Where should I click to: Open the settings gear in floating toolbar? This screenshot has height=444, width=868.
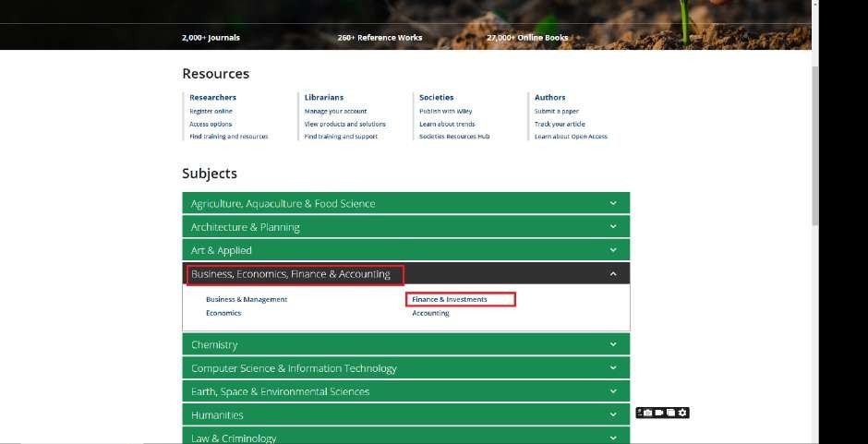click(x=682, y=413)
